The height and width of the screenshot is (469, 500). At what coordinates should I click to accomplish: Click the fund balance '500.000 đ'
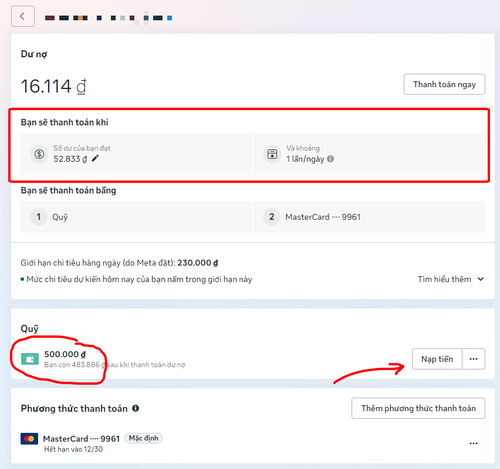click(x=65, y=354)
